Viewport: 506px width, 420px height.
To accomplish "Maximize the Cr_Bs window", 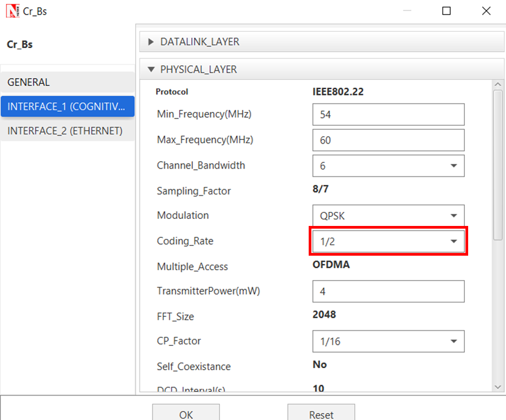I will pyautogui.click(x=446, y=11).
